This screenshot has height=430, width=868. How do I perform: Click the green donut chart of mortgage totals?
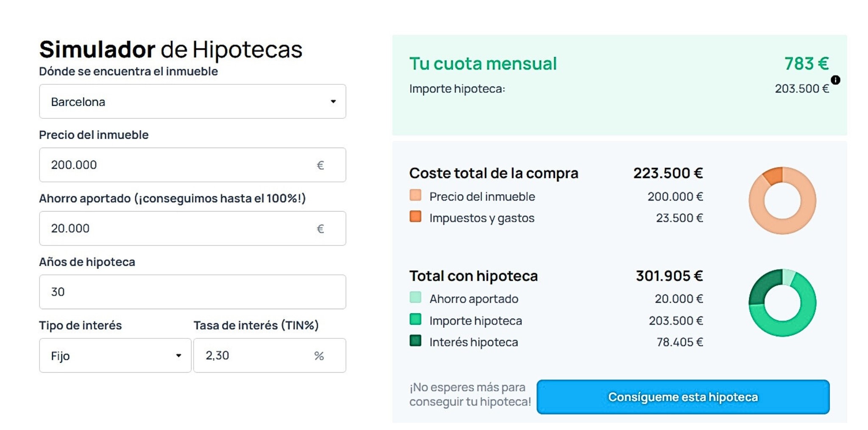(x=782, y=302)
